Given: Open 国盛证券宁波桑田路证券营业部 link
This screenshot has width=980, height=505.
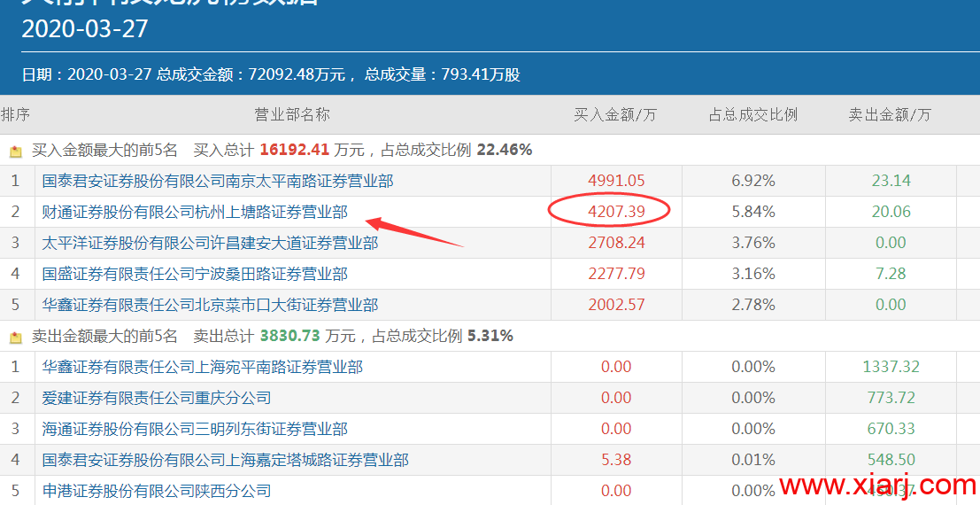Looking at the screenshot, I should point(195,274).
